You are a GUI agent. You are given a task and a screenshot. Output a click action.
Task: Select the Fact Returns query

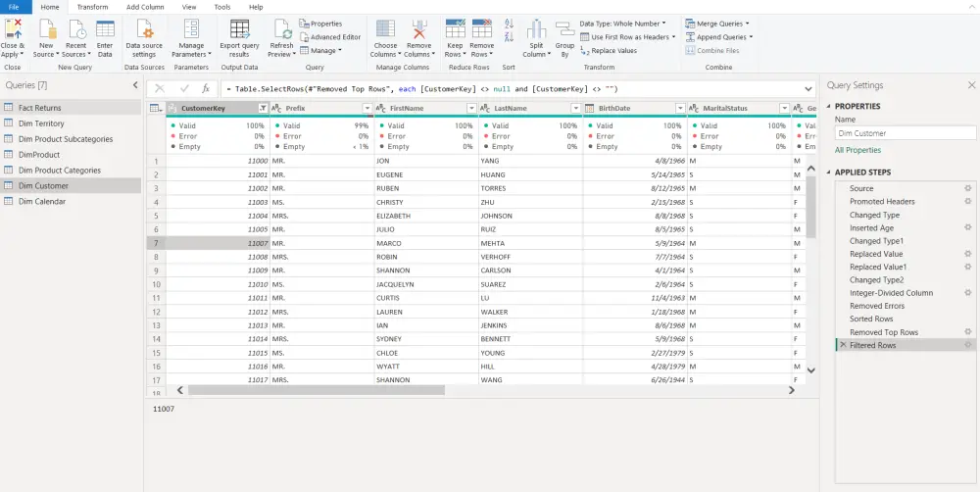click(x=71, y=108)
